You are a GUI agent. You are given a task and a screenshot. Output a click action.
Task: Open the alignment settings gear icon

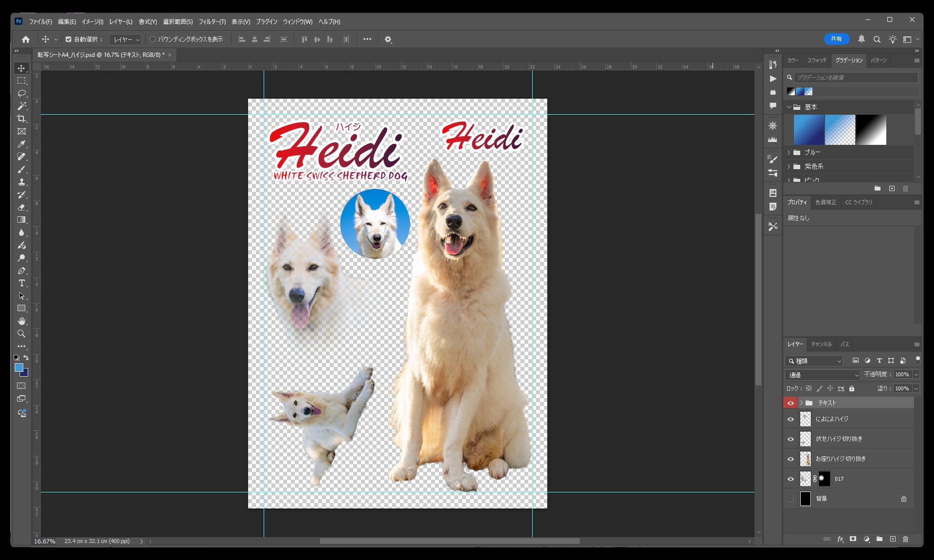[x=388, y=39]
